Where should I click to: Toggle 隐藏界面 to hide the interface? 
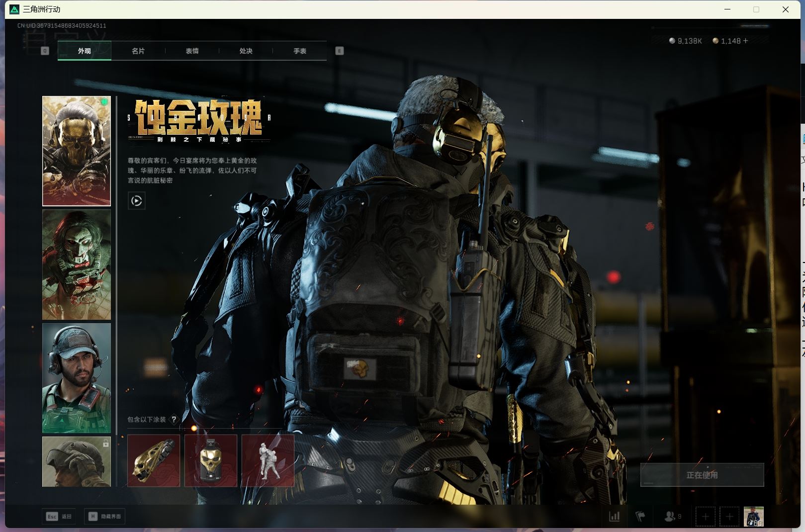pos(104,516)
